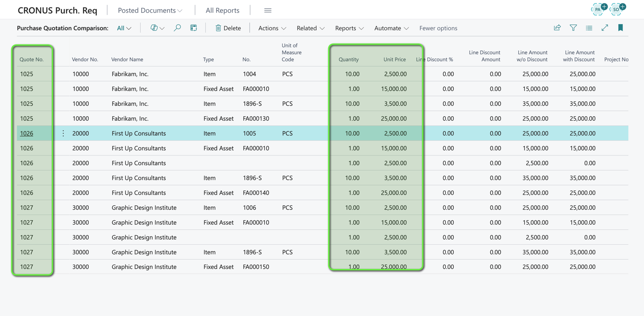Sort by the Vendor Name column header

pyautogui.click(x=127, y=59)
